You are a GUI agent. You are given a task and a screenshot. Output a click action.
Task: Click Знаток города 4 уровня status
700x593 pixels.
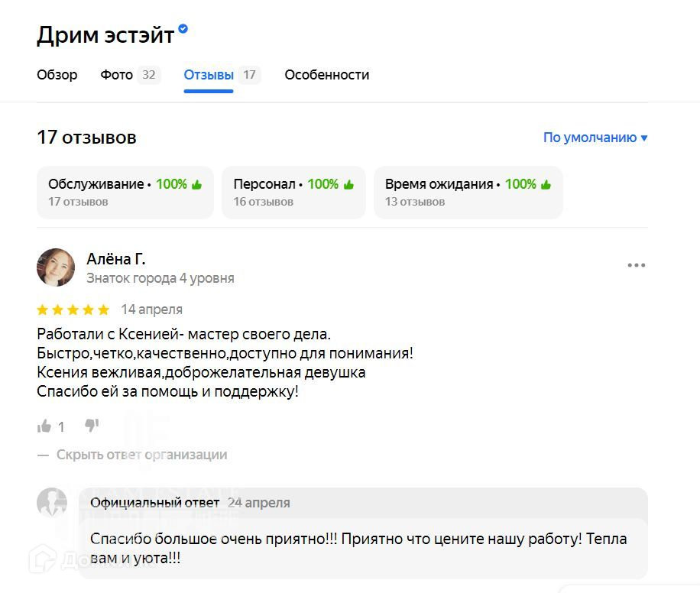[160, 278]
